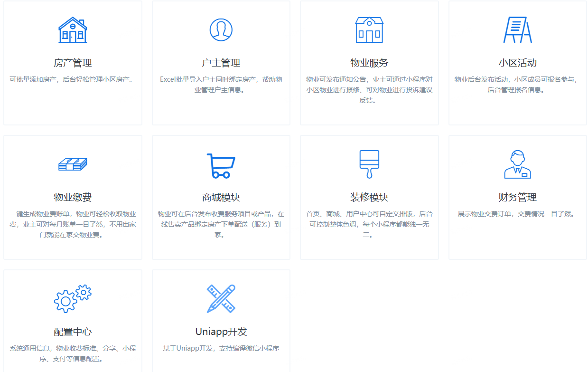588x372 pixels.
Task: Open the accountant person icon for 财务管理
Action: pos(517,164)
